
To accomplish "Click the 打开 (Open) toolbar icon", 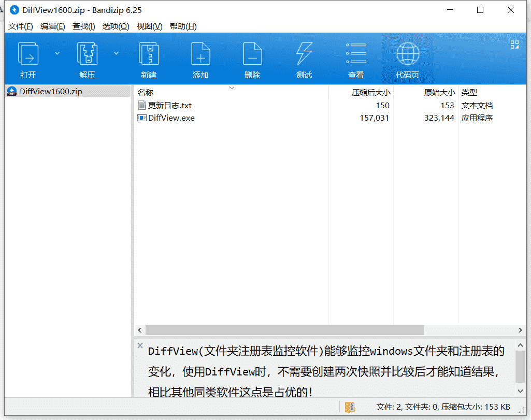I will click(x=28, y=53).
